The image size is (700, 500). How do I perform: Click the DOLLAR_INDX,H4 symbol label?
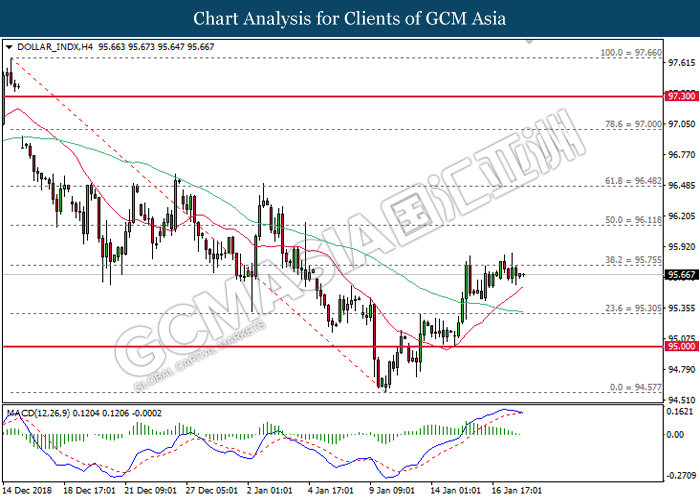pyautogui.click(x=55, y=47)
